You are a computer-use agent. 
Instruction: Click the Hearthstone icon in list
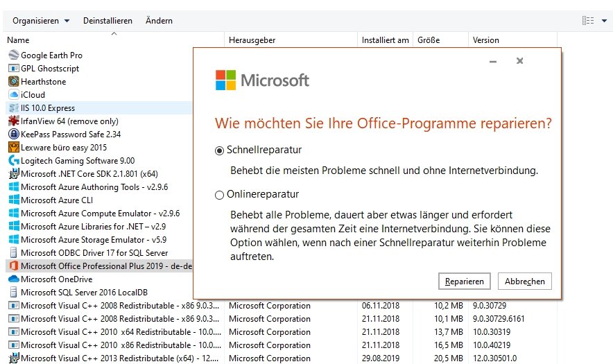14,81
